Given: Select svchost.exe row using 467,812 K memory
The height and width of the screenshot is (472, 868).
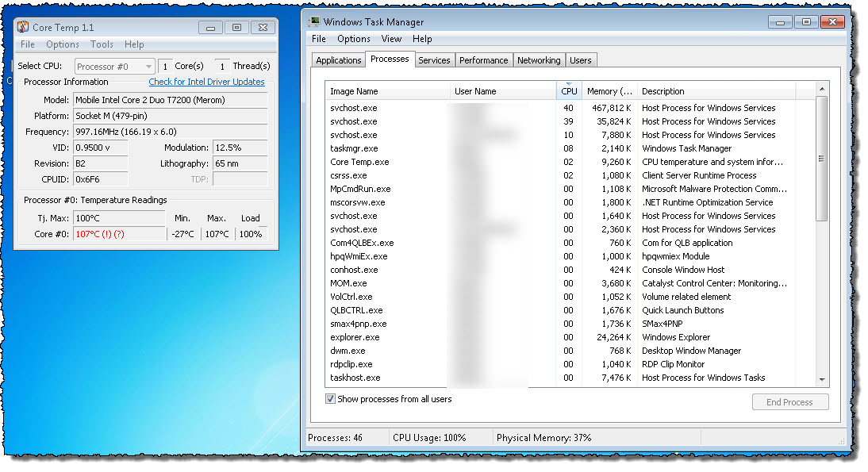Looking at the screenshot, I should click(560, 108).
